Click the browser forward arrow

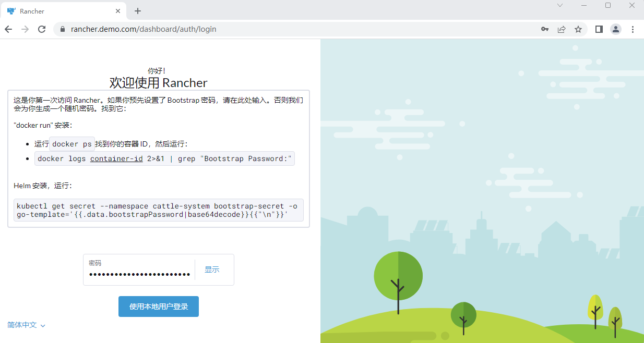point(25,29)
